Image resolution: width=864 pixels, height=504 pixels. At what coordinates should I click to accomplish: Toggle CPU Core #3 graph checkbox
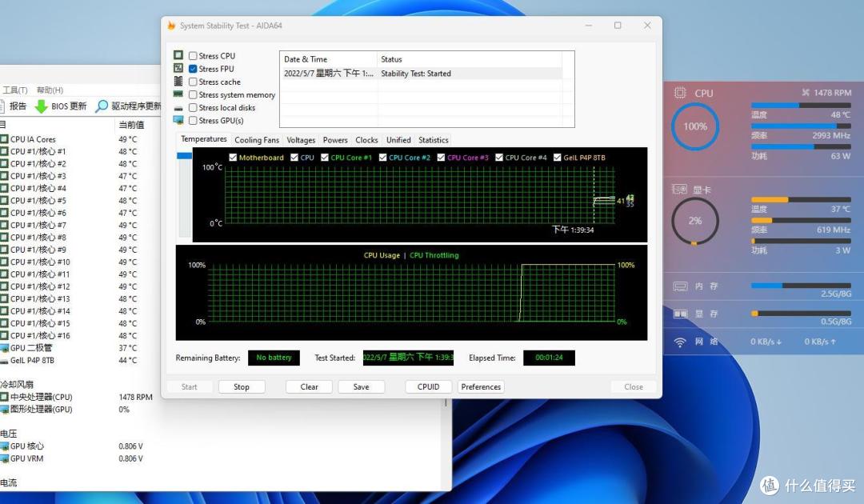click(441, 158)
